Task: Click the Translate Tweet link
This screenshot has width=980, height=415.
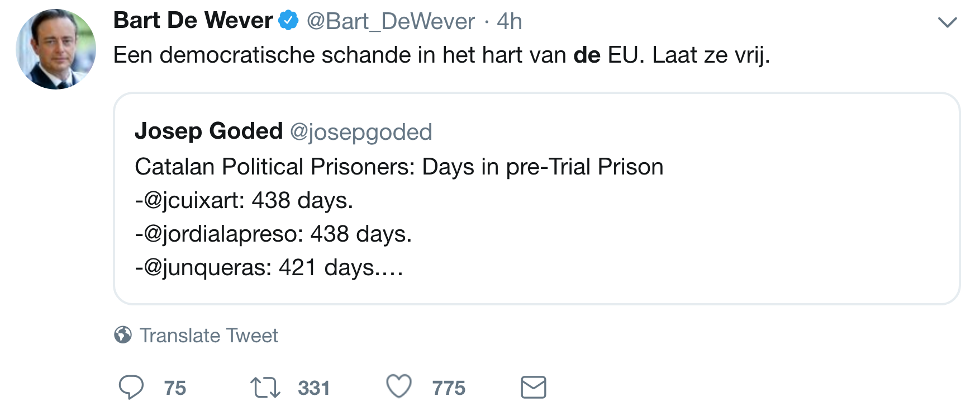Action: pos(208,336)
